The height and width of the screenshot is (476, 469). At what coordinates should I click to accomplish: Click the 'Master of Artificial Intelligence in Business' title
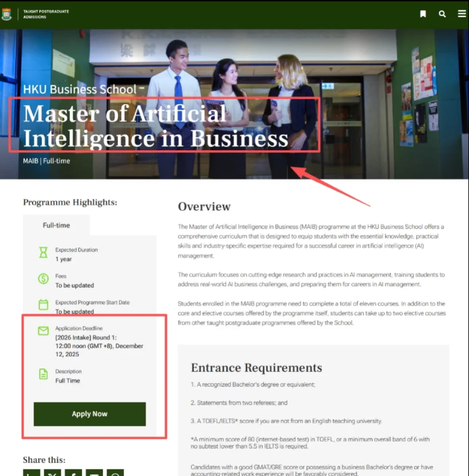[x=155, y=126]
